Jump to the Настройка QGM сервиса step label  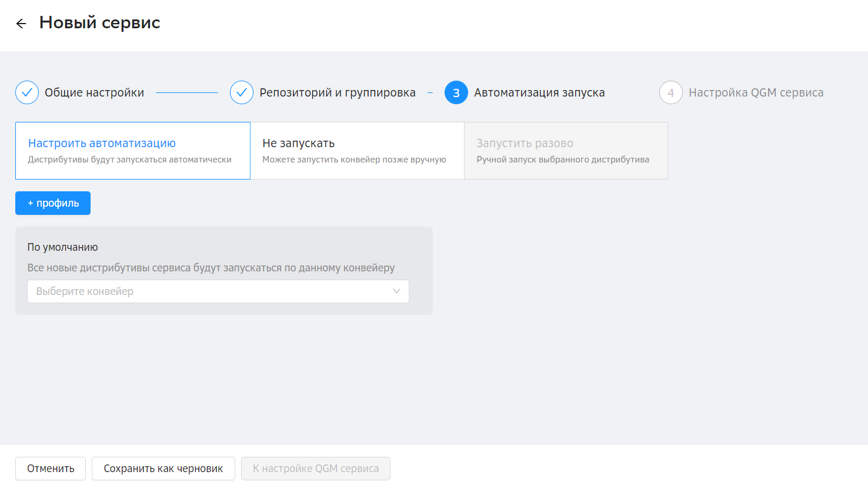[756, 92]
